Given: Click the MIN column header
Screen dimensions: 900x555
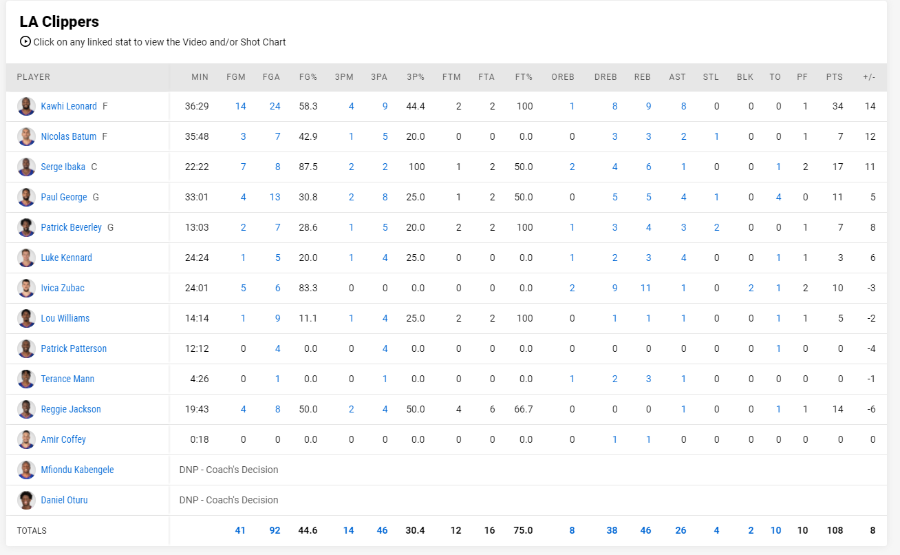Looking at the screenshot, I should (x=200, y=77).
